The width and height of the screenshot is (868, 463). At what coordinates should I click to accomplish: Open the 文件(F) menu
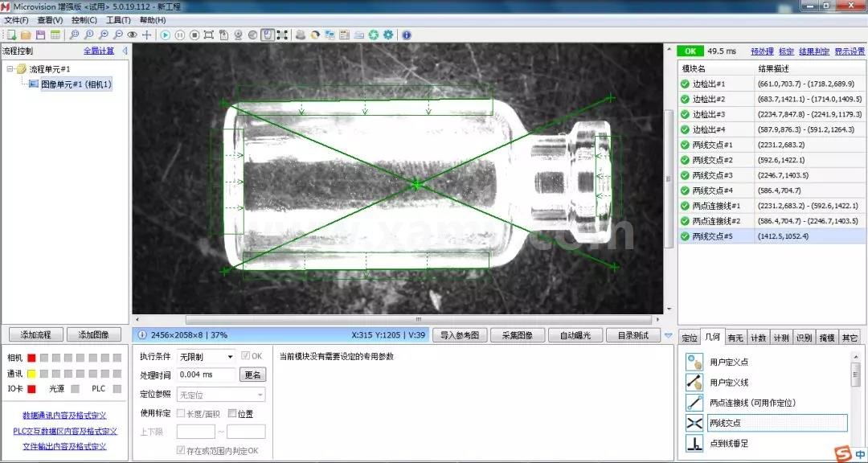[x=17, y=20]
